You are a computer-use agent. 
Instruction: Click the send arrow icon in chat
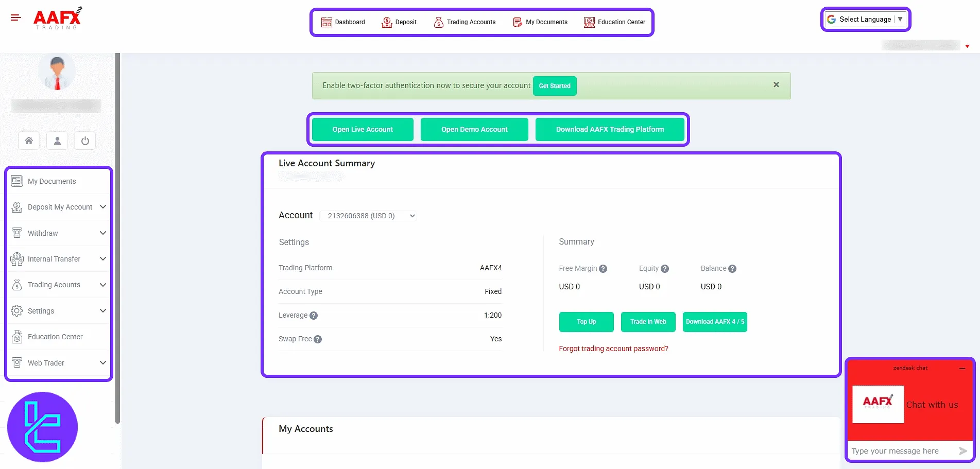[963, 451]
